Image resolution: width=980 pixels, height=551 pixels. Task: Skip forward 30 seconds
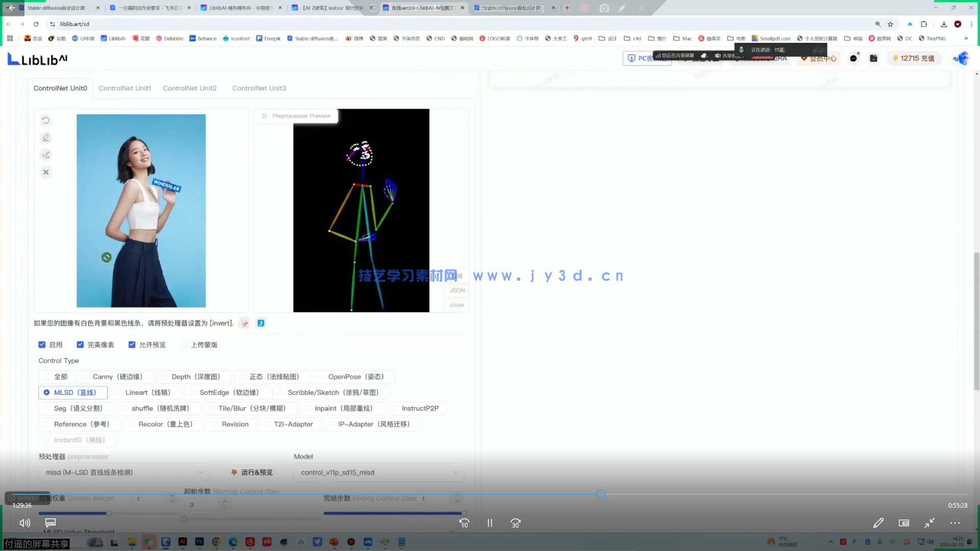(x=515, y=523)
